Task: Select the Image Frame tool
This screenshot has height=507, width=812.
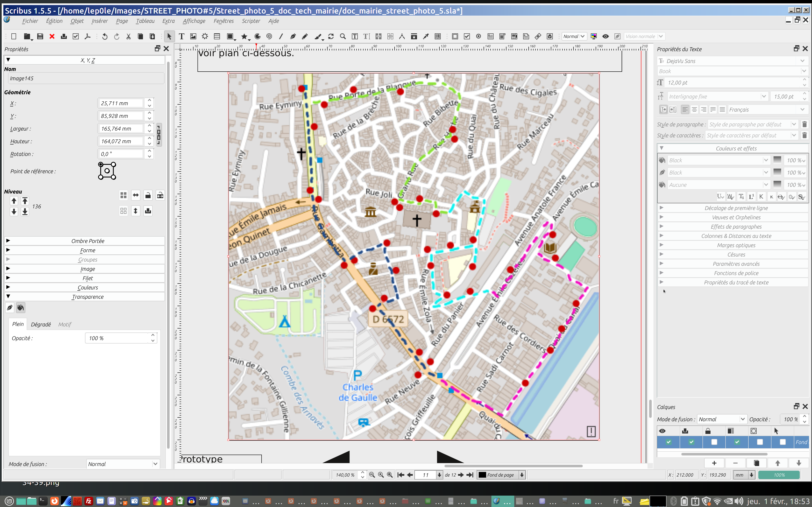Action: (193, 36)
